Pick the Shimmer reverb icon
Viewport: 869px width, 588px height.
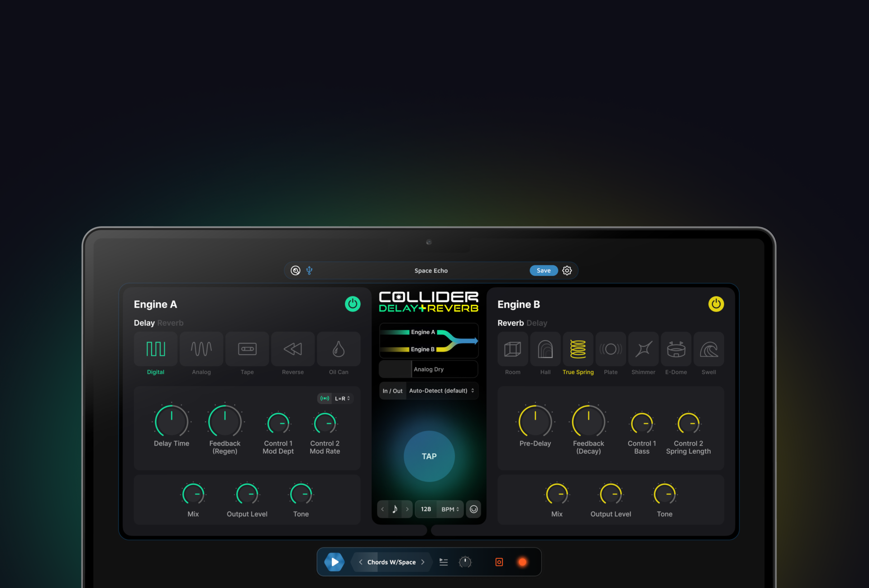pos(643,349)
